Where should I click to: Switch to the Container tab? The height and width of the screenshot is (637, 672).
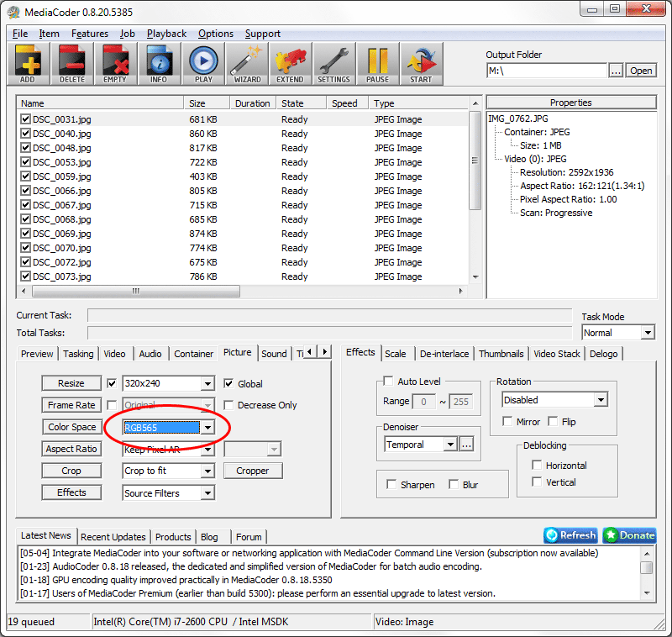tap(194, 354)
